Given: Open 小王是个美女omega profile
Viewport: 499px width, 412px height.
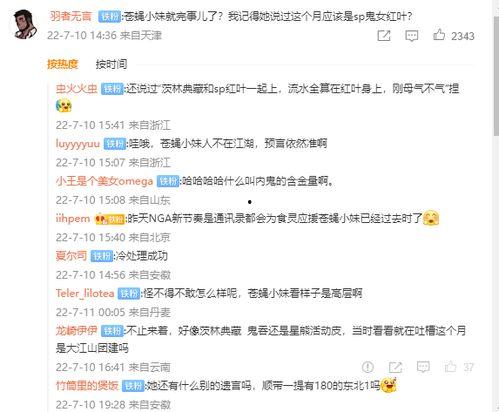Looking at the screenshot, I should point(104,181).
